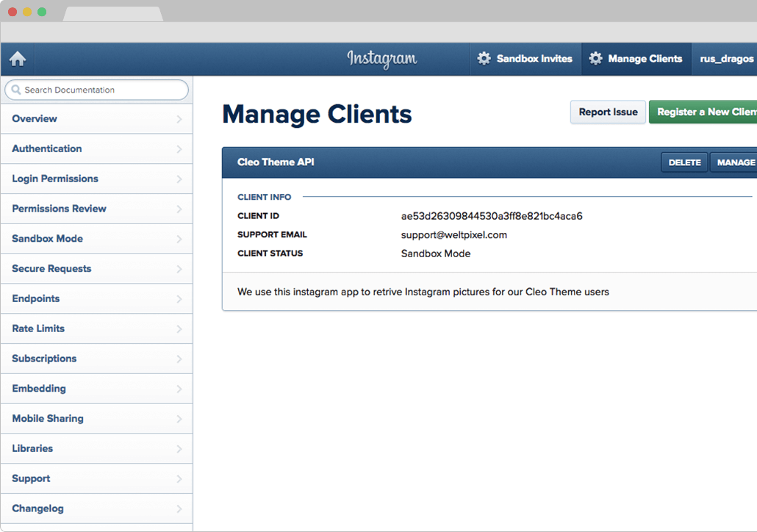757x532 pixels.
Task: Open the Login Permissions docs
Action: pyautogui.click(x=55, y=179)
